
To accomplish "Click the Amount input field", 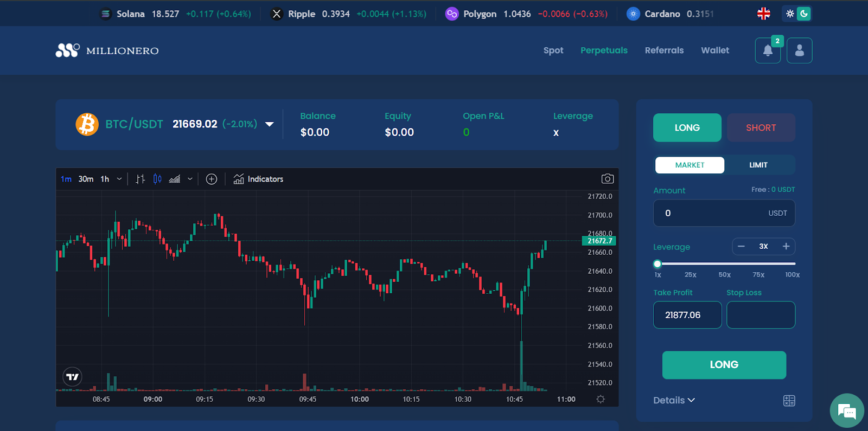I will click(x=724, y=213).
